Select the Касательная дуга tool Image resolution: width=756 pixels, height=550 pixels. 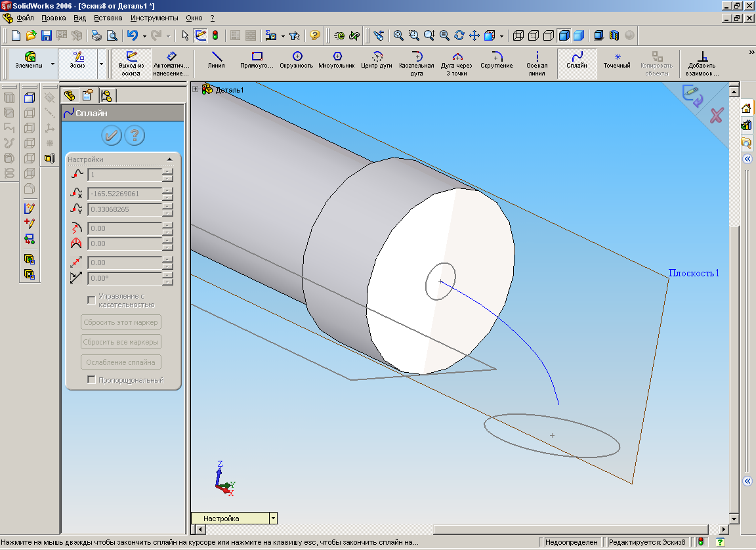click(x=417, y=64)
